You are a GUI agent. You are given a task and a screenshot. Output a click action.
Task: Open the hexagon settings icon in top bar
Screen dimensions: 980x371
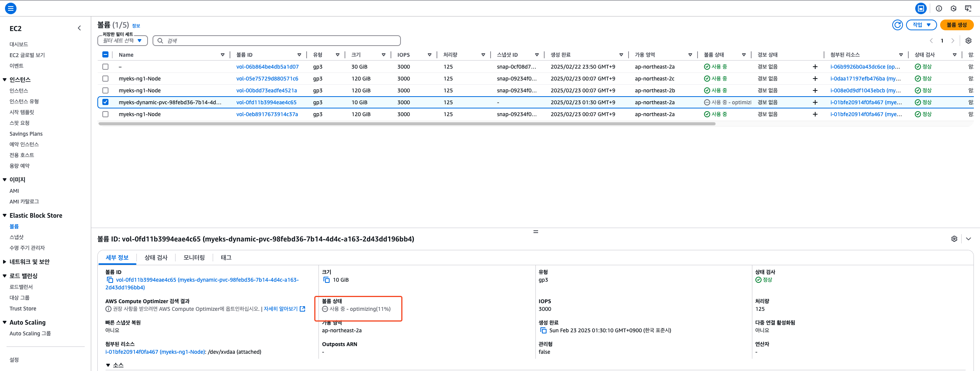(954, 8)
